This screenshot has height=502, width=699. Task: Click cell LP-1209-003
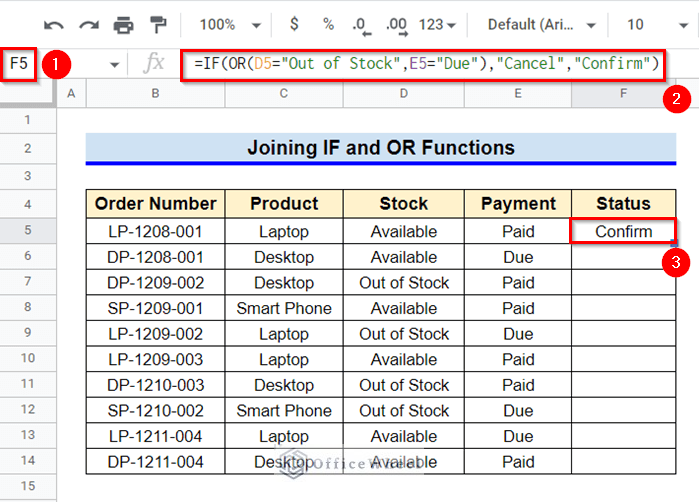click(156, 359)
